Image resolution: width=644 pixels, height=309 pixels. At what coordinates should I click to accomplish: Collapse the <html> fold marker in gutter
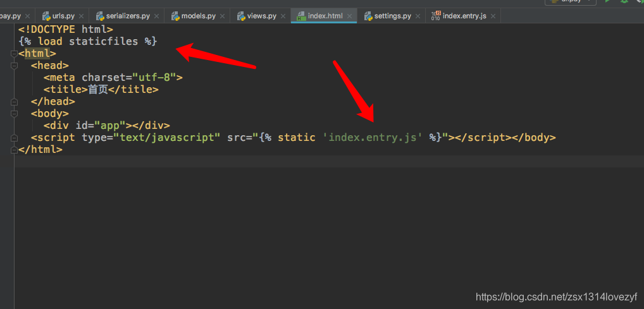click(15, 54)
